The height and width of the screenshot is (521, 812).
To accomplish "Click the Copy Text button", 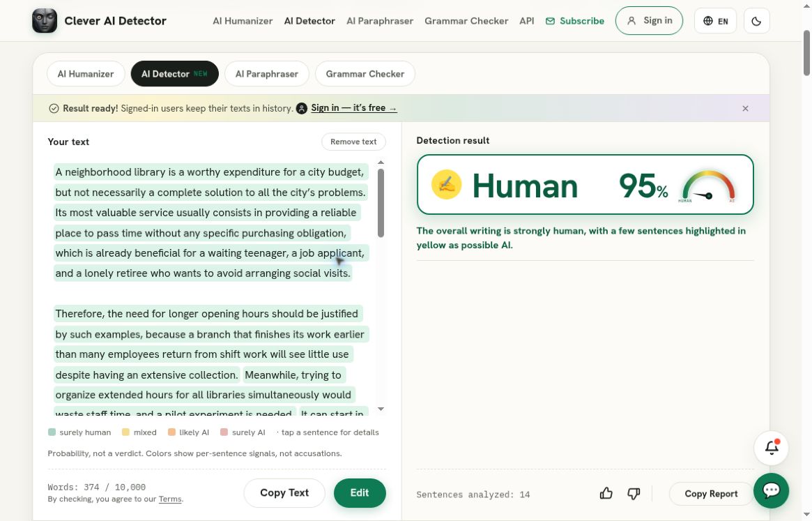I will pos(284,493).
